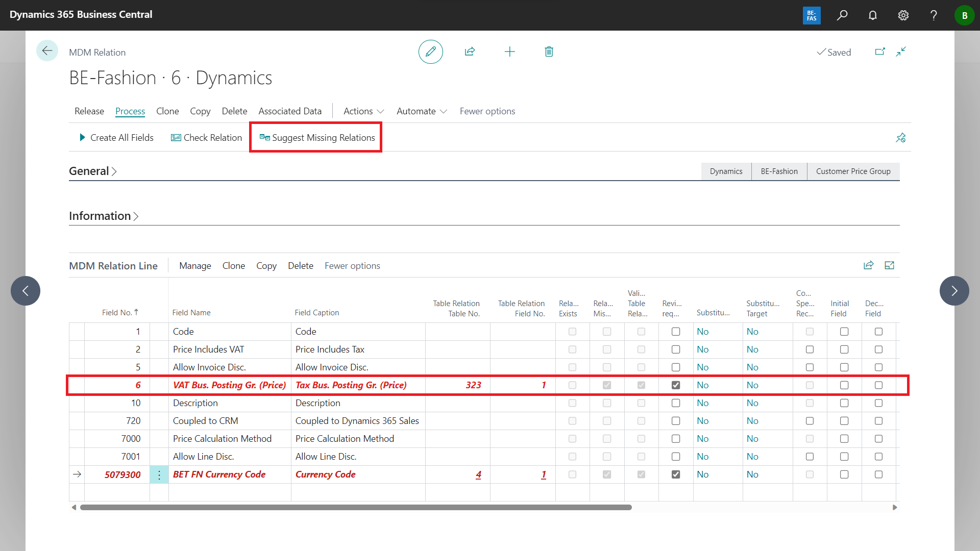
Task: Toggle Initial Field for Coupled to CRM
Action: 844,421
